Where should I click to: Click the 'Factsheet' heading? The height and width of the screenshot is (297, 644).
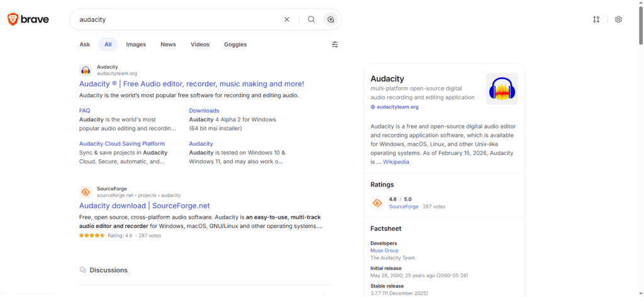tap(386, 229)
